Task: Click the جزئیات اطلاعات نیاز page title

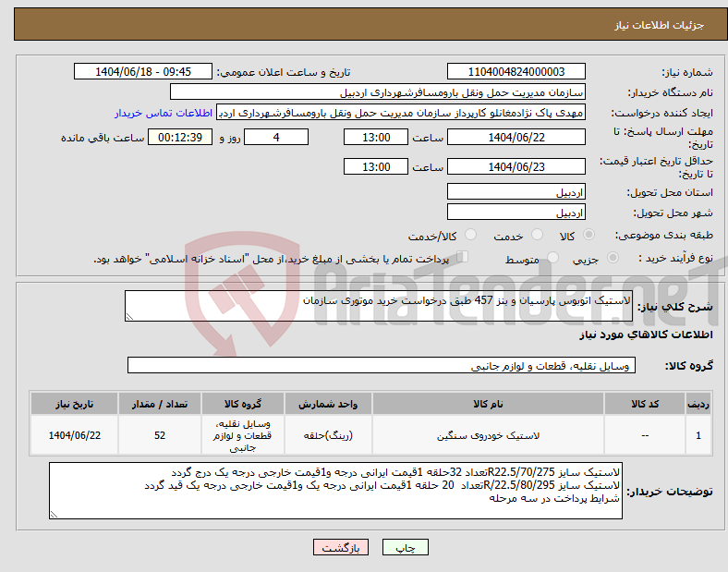Action: (x=660, y=25)
